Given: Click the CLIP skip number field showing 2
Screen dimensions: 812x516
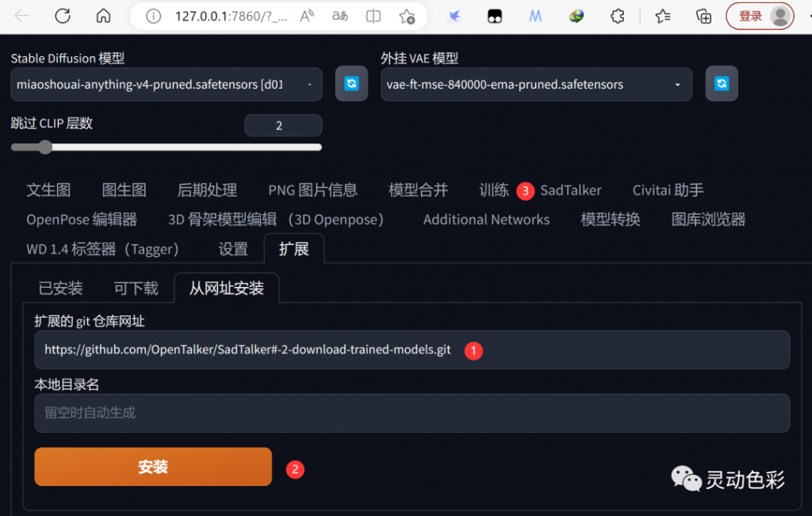Looking at the screenshot, I should point(283,125).
